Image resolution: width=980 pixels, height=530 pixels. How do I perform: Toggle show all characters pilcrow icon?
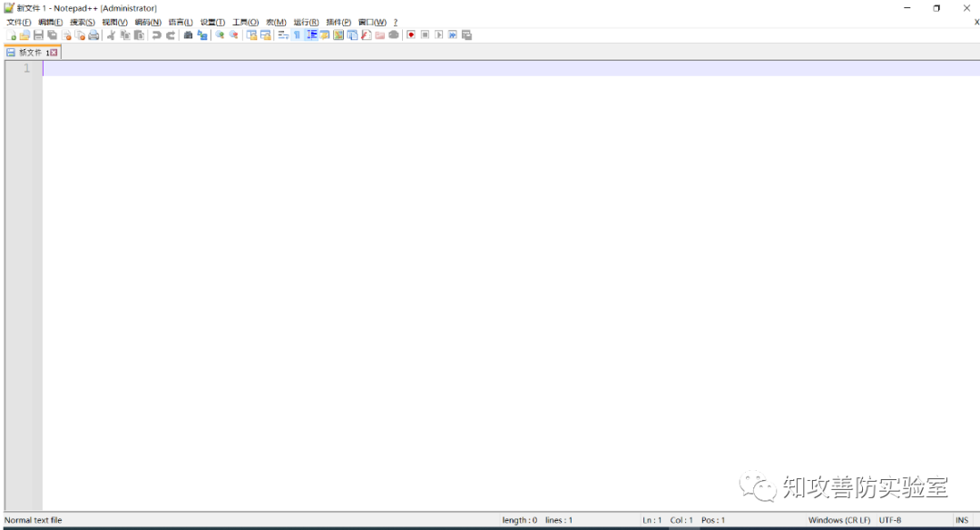pyautogui.click(x=297, y=35)
